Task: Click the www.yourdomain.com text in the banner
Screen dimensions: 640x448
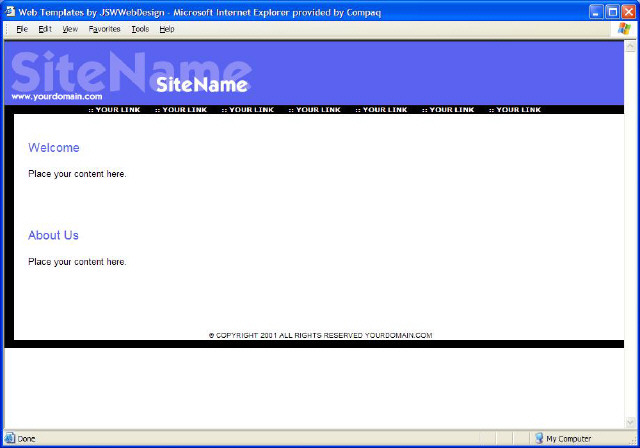Action: point(57,96)
